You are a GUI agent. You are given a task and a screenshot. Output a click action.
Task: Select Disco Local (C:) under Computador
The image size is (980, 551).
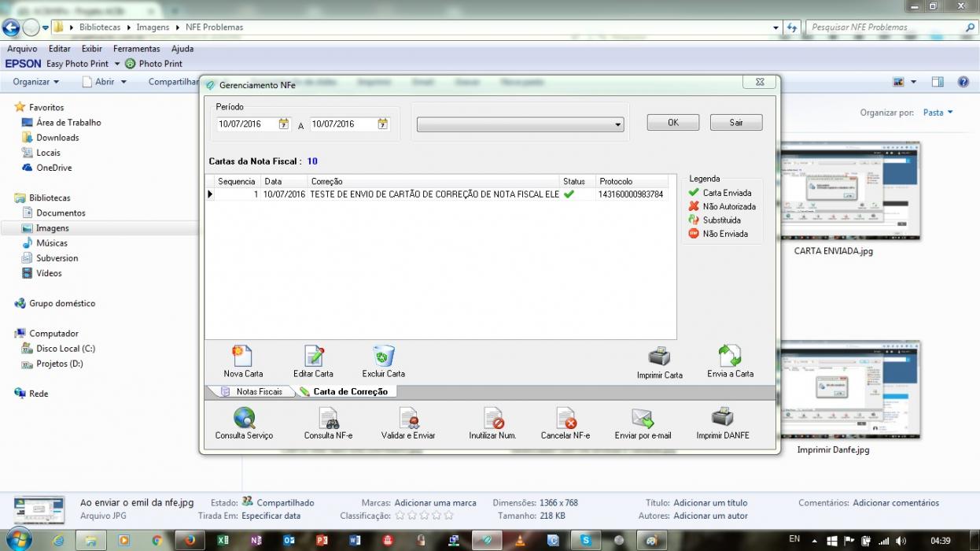(65, 349)
